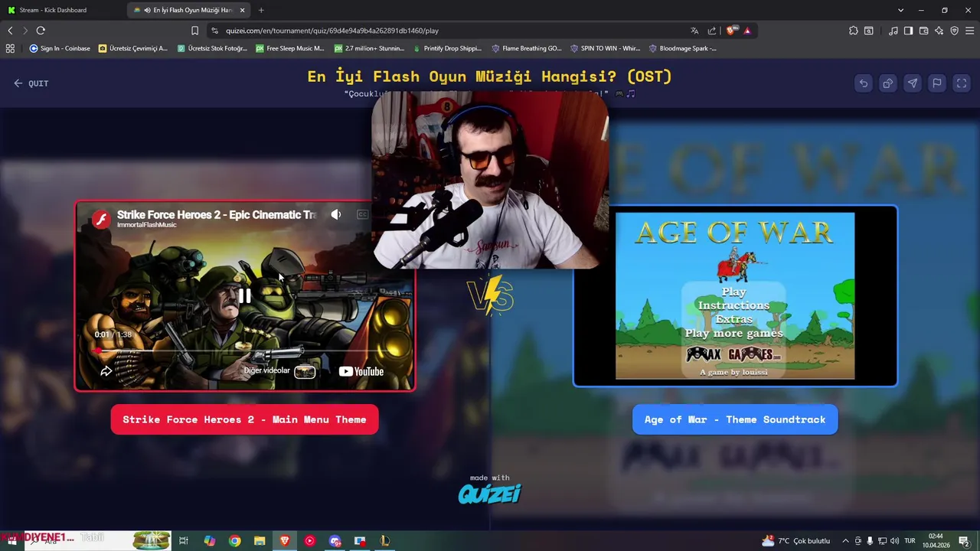Vote for Age of War - Theme Soundtrack
The width and height of the screenshot is (980, 551).
tap(735, 419)
